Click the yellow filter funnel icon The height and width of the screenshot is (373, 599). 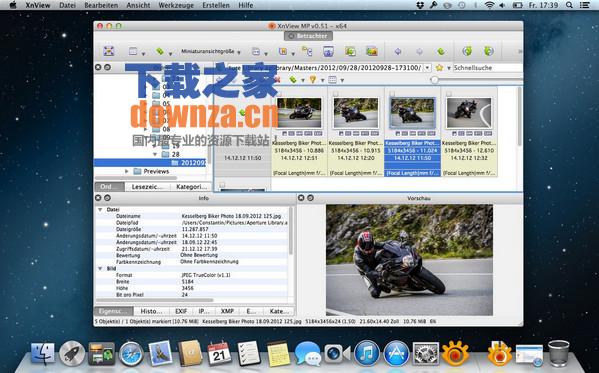coord(313,79)
